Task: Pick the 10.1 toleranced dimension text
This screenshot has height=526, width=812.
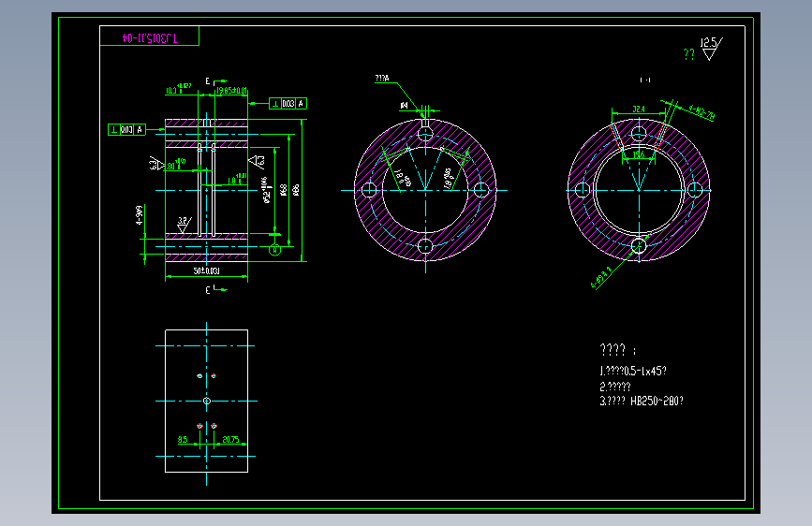Action: 178,89
